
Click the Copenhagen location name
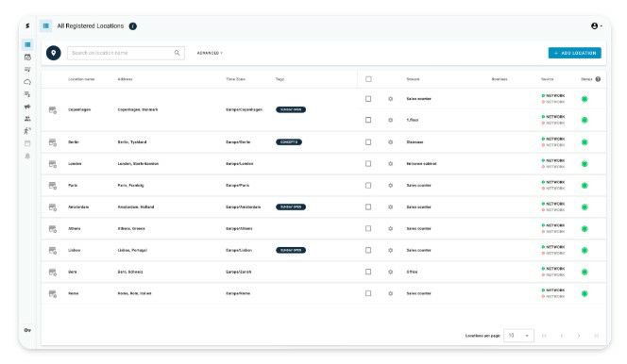point(79,109)
